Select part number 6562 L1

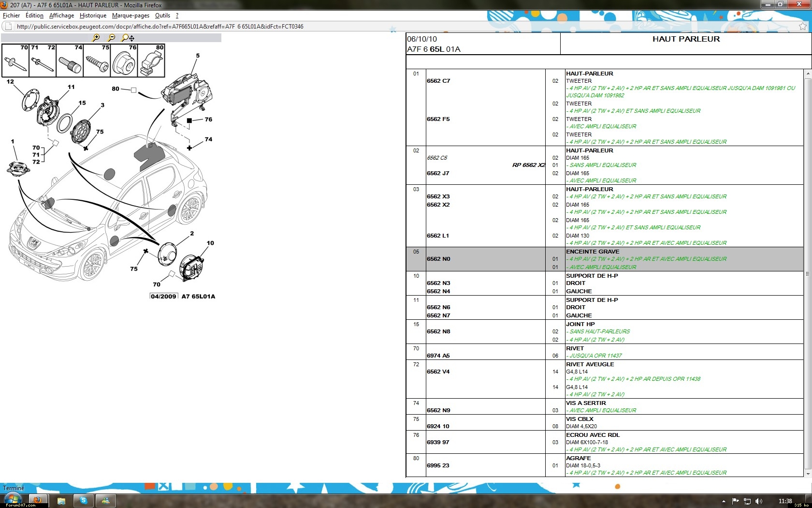(x=438, y=236)
